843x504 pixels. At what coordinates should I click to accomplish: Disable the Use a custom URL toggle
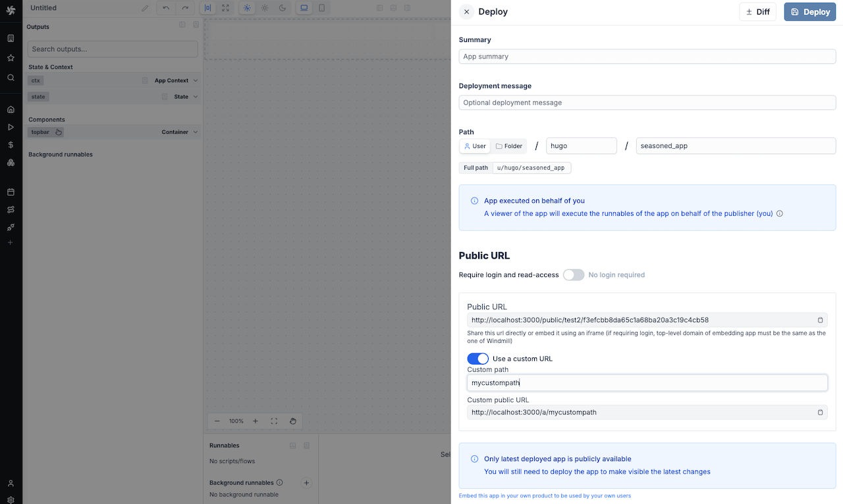pos(477,359)
